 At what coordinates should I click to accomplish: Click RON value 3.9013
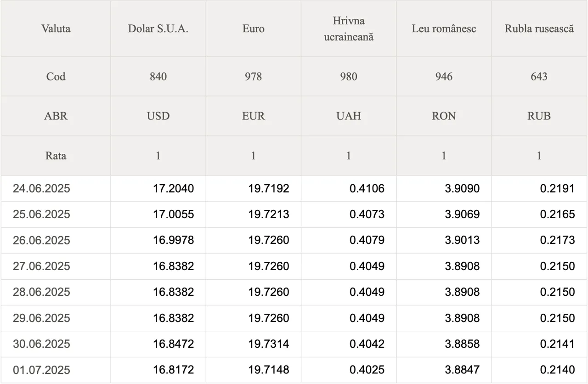[x=462, y=240]
